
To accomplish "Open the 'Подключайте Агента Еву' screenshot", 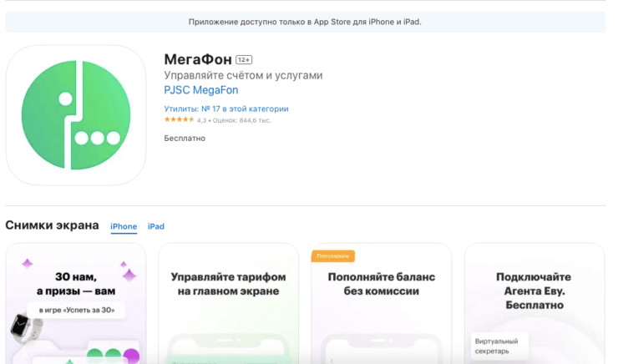I will pyautogui.click(x=534, y=303).
